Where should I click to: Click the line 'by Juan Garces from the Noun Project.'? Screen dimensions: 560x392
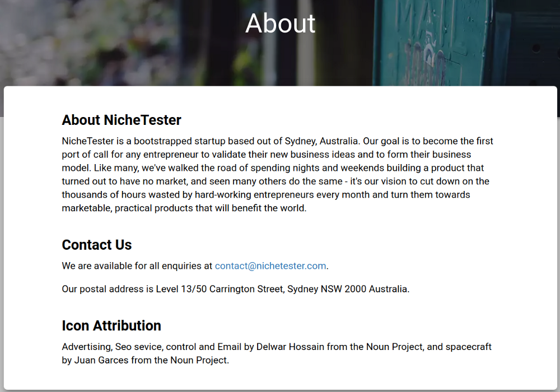pos(146,360)
